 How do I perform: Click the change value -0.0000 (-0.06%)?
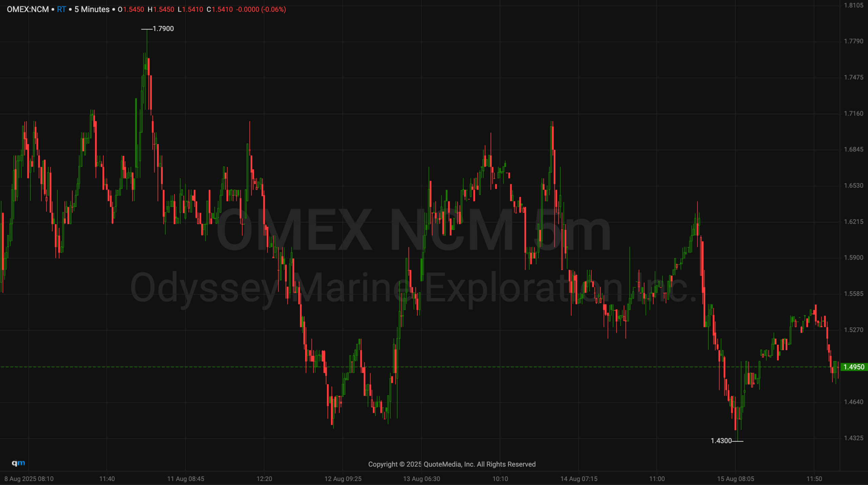pyautogui.click(x=261, y=9)
